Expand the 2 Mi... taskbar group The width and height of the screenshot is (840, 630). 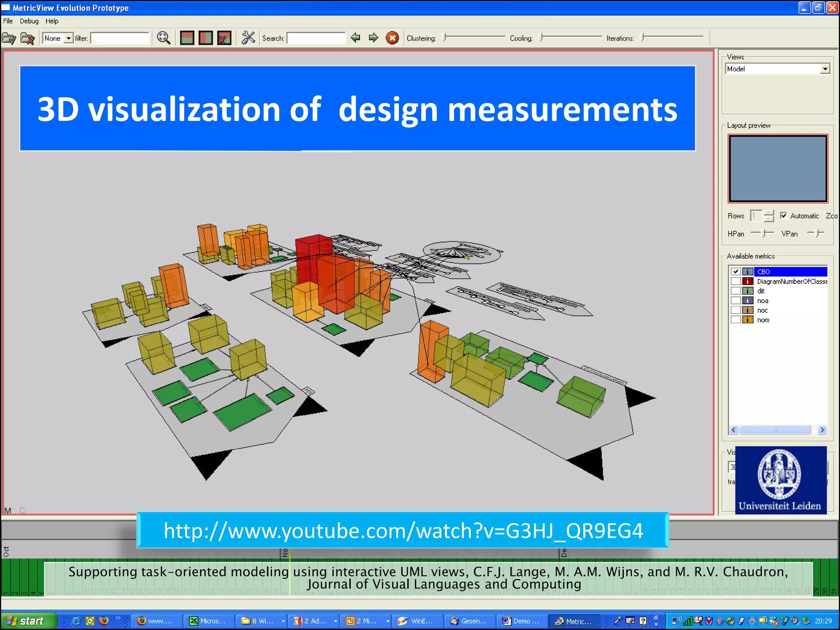tap(388, 621)
